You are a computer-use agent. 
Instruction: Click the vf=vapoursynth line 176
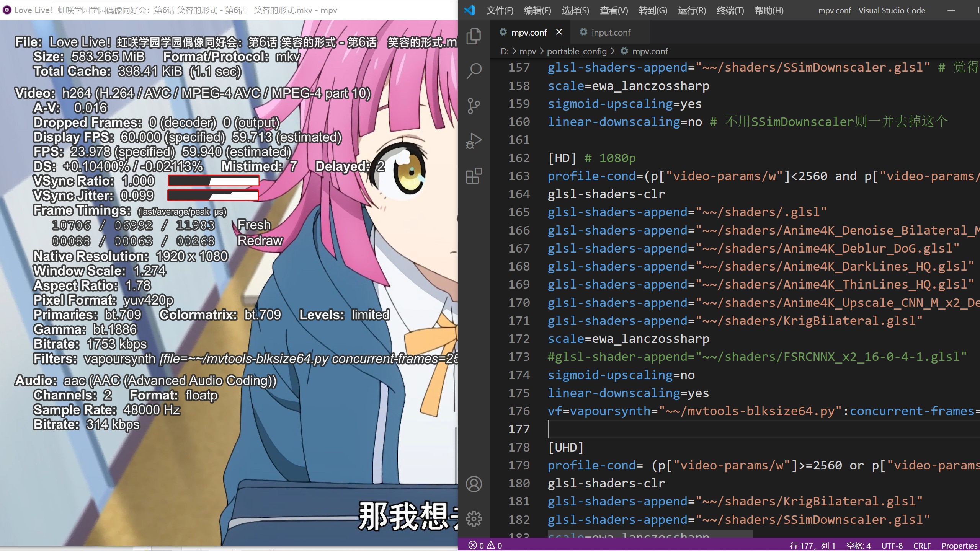[764, 411]
